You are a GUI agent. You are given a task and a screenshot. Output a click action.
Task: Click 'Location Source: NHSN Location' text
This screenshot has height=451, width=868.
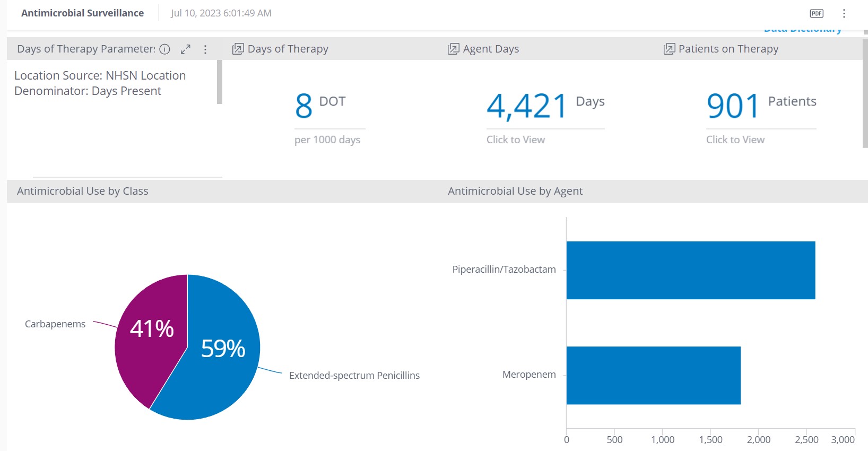coord(100,75)
